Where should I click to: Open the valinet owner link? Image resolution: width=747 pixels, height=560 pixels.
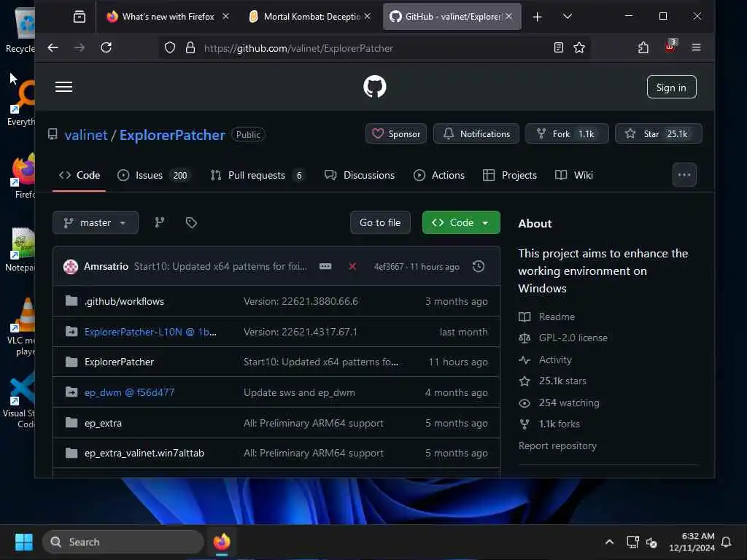[x=86, y=135]
